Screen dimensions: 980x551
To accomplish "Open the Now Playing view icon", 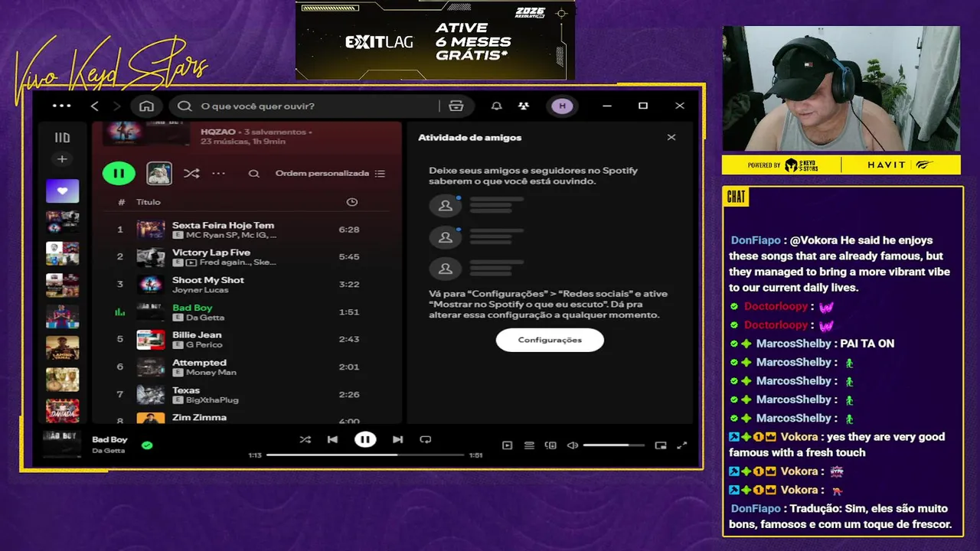I will pos(507,445).
